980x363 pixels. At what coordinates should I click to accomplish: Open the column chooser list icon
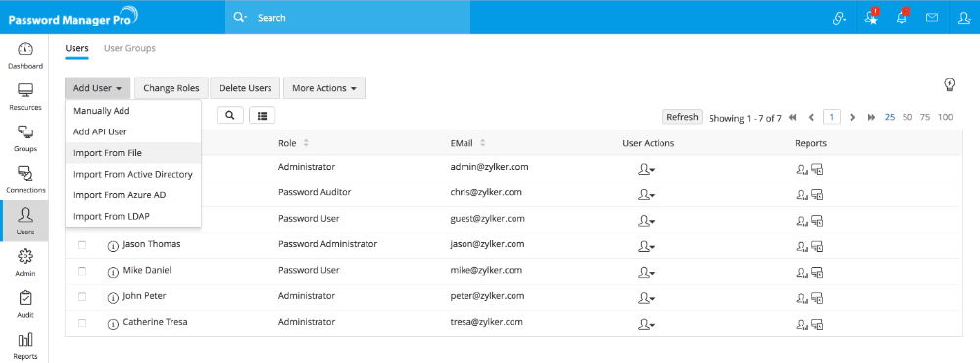[262, 115]
